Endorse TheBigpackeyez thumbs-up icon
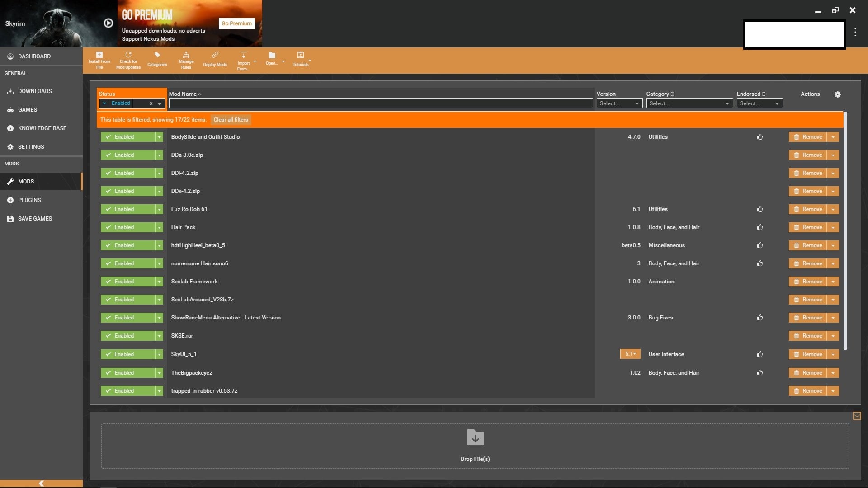 [760, 373]
